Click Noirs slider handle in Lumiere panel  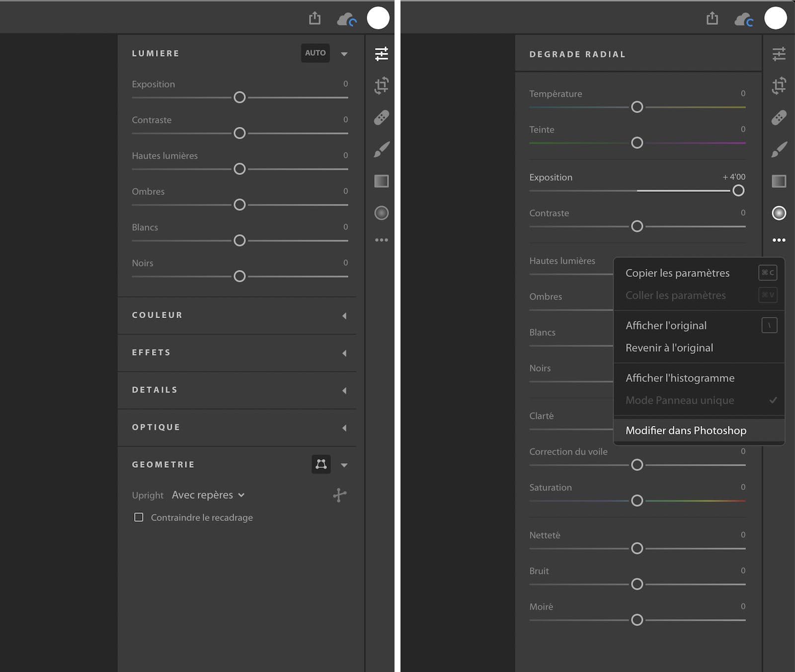point(239,276)
